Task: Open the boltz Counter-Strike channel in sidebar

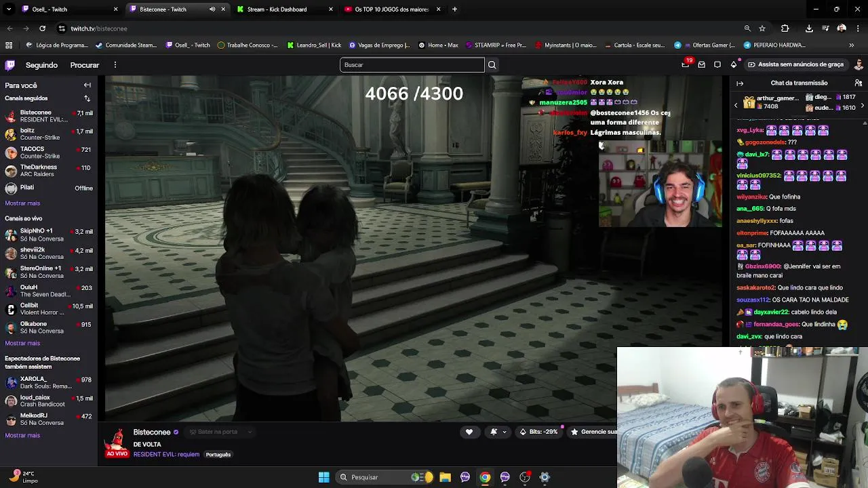Action: pos(49,134)
